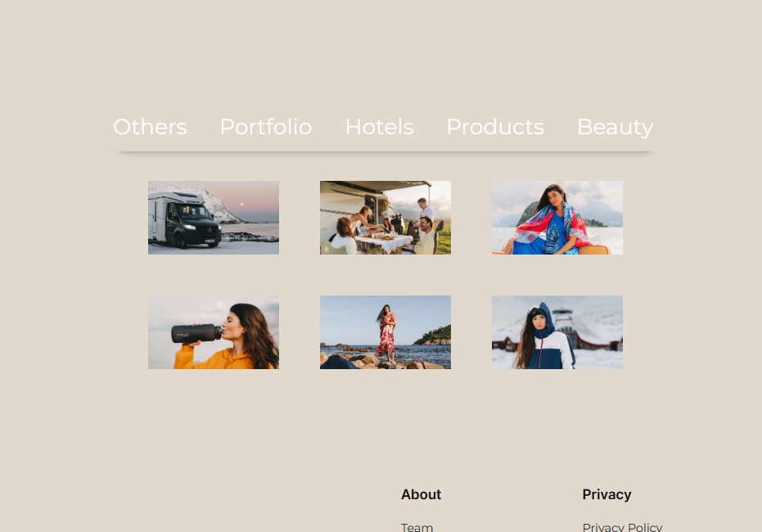Click the white dining table in camper photo
Viewport: 762px width, 532px height.
(384, 242)
